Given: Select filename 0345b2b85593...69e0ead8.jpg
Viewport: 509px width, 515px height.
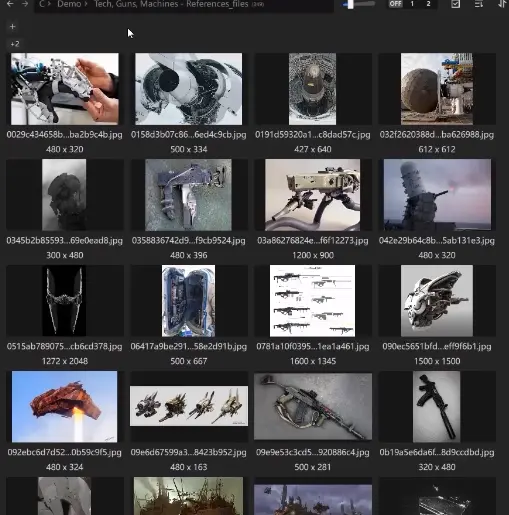Looking at the screenshot, I should [65, 241].
